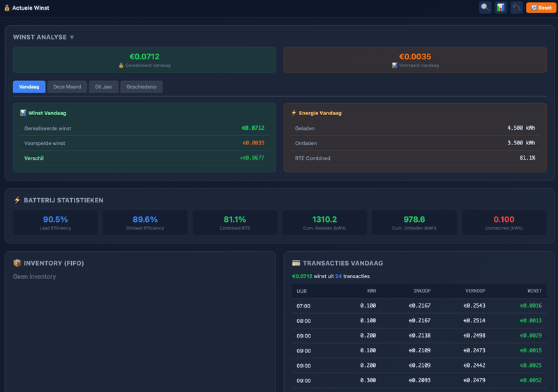Screen dimensions: 558x392
Task: Click the money bag icon beside Actuele Winst
Action: (7, 8)
